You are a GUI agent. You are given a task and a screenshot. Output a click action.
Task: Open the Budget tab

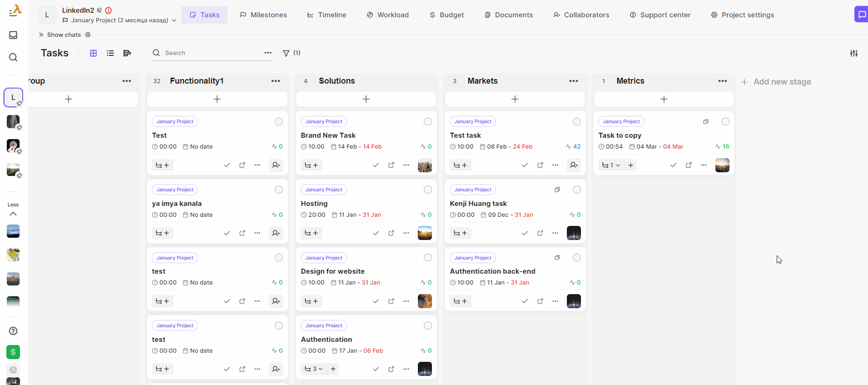pos(446,15)
